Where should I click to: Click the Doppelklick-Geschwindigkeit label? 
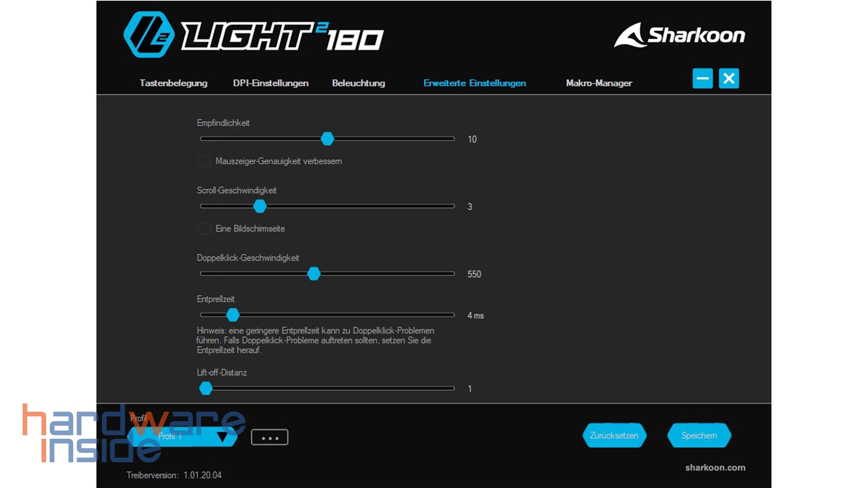click(248, 258)
